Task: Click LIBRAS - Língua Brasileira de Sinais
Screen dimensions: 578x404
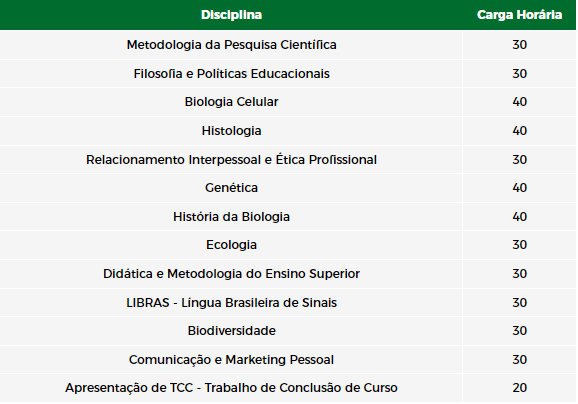Action: coord(231,303)
